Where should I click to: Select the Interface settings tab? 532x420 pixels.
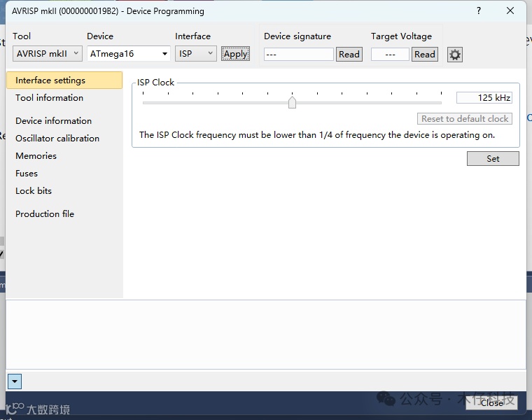pos(64,80)
